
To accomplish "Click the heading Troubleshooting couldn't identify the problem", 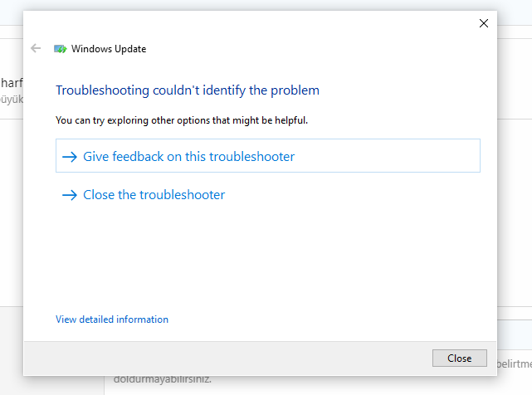I will 187,90.
